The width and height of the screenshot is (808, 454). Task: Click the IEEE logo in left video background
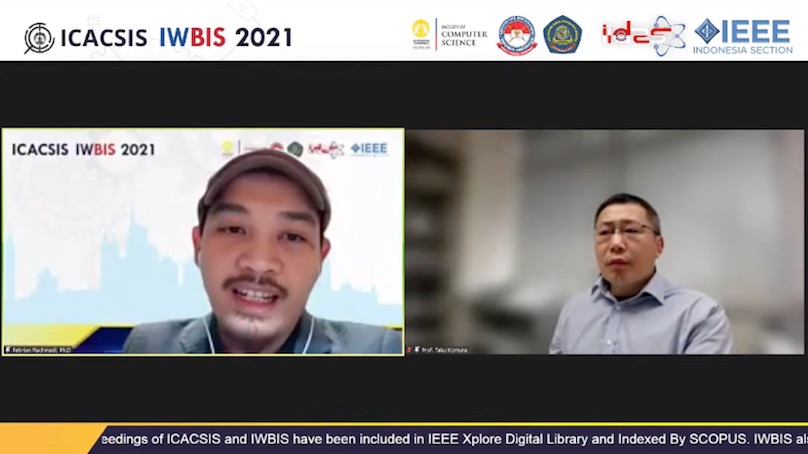[368, 148]
